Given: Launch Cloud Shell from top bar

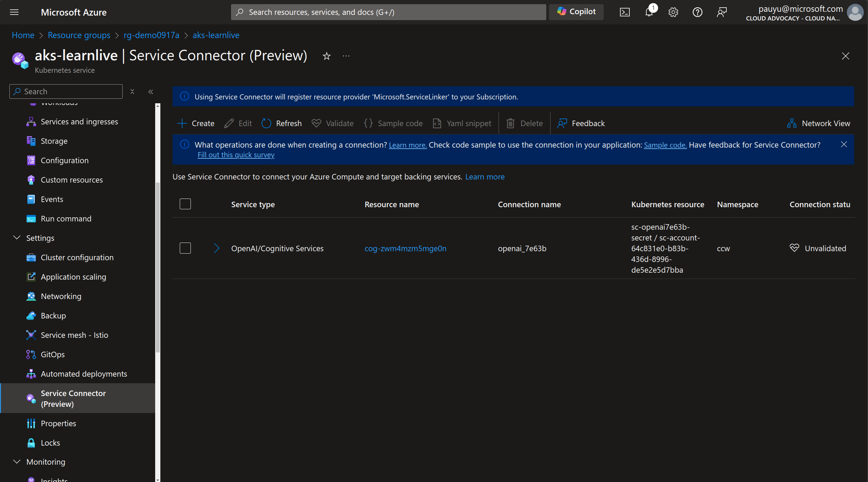Looking at the screenshot, I should pos(625,12).
